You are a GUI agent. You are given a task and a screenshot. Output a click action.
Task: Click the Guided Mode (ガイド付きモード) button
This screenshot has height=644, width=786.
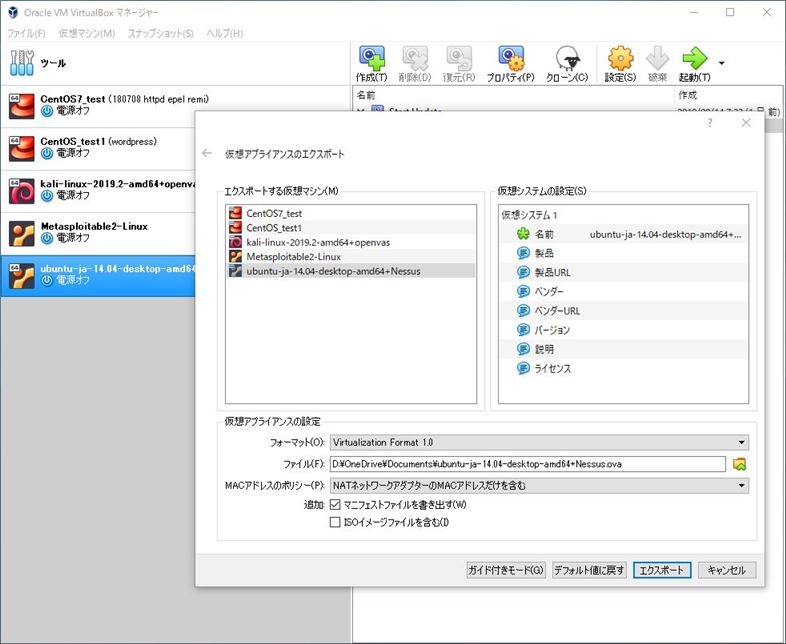[x=506, y=570]
